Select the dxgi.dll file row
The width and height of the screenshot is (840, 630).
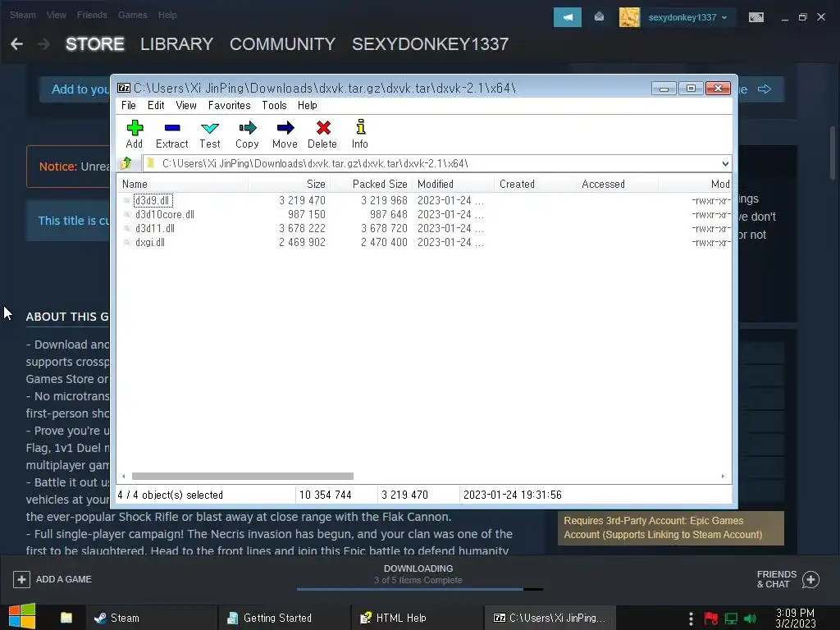pos(424,242)
